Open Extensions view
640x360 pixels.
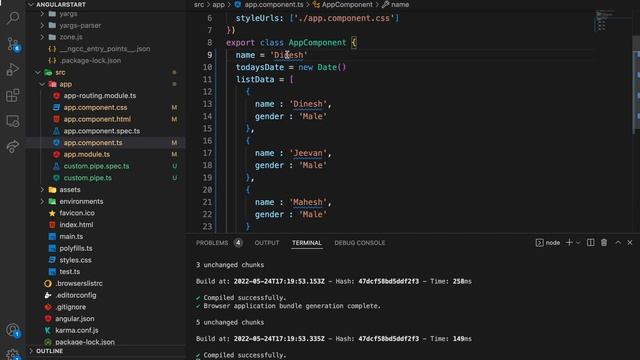13,96
